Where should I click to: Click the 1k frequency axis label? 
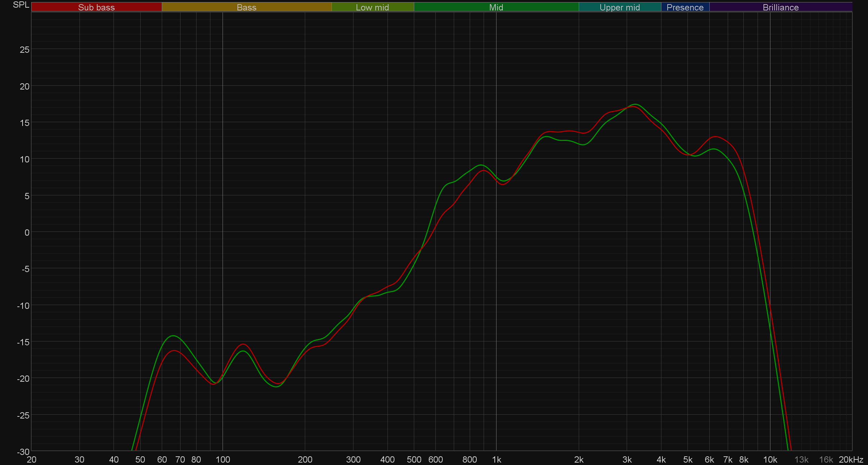[496, 460]
